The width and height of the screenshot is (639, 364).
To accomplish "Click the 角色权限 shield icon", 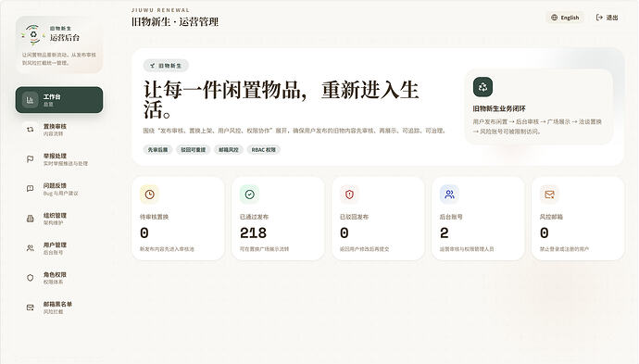I will tap(31, 278).
